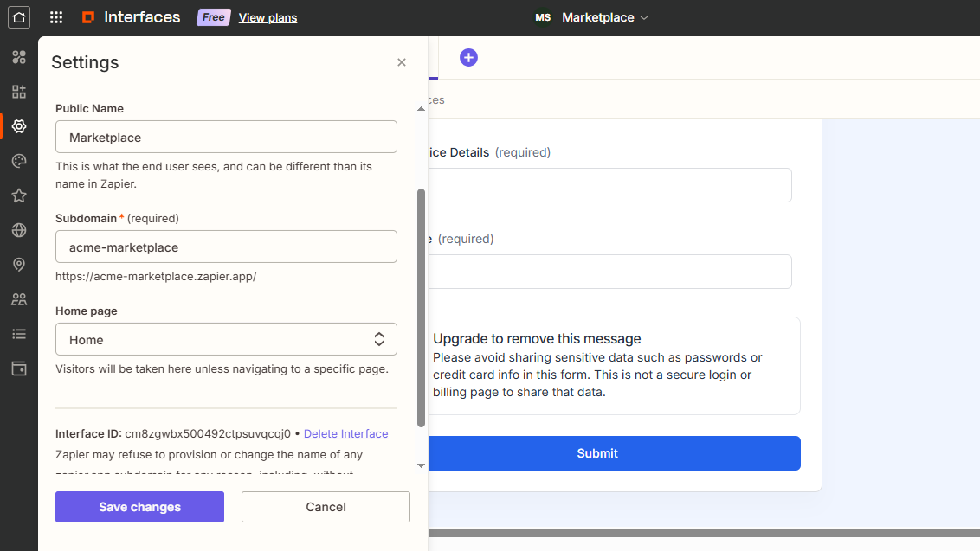Open the globe domain icon in the sidebar
Viewport: 980px width, 551px height.
click(18, 230)
